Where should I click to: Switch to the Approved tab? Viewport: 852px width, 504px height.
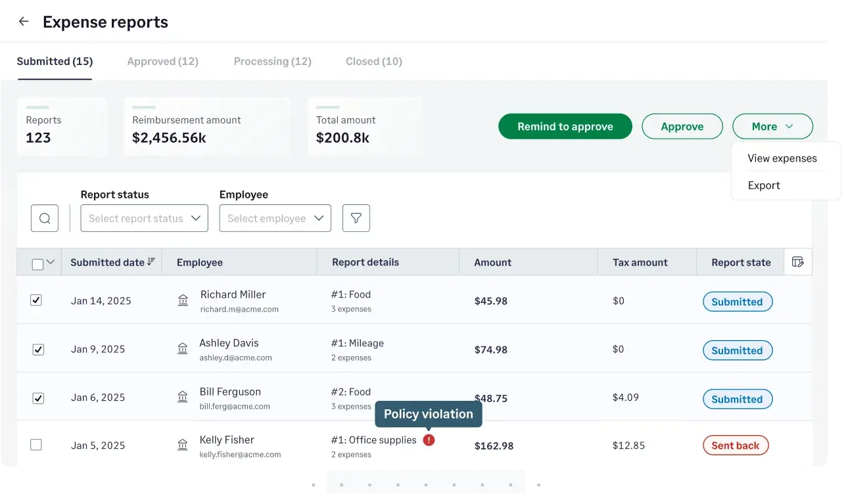coord(162,61)
